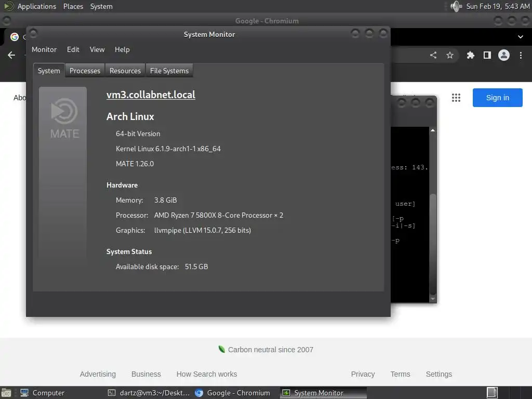
Task: Click the MATE 1.26.0 version text
Action: click(135, 164)
